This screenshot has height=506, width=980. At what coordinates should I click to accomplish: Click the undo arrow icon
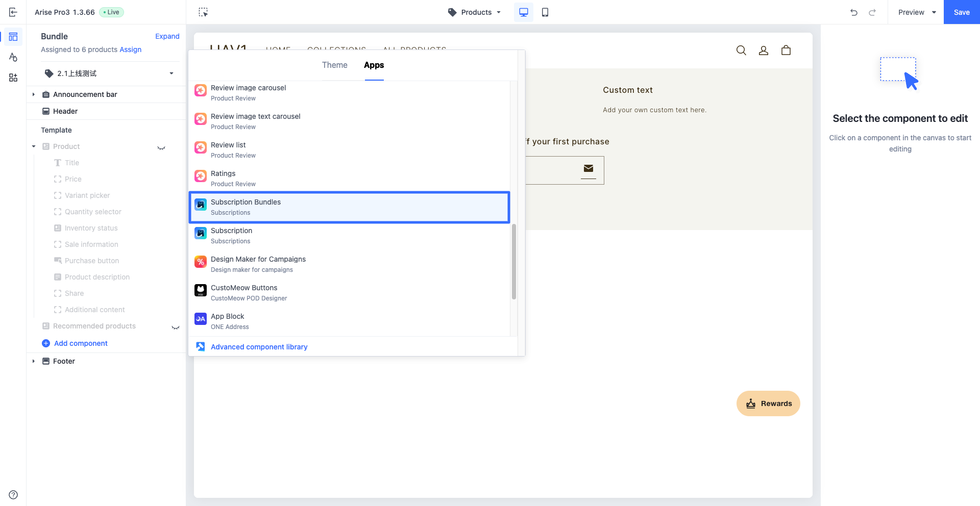coord(854,12)
